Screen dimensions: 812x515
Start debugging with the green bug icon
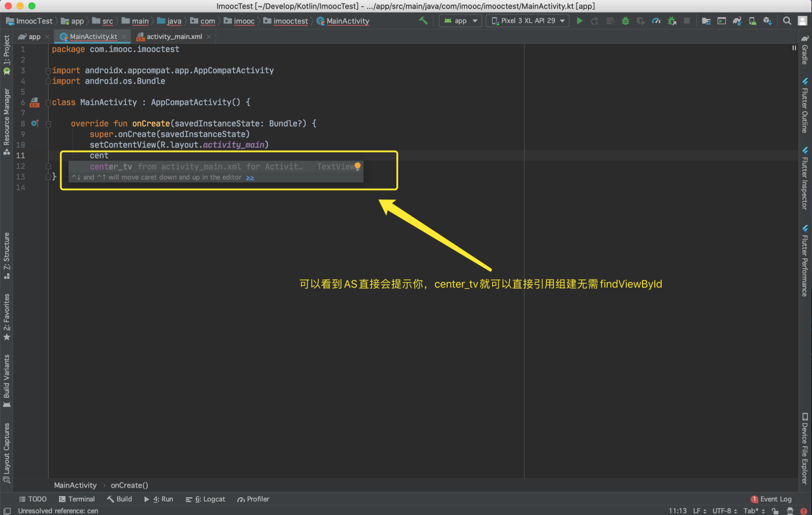pos(625,21)
